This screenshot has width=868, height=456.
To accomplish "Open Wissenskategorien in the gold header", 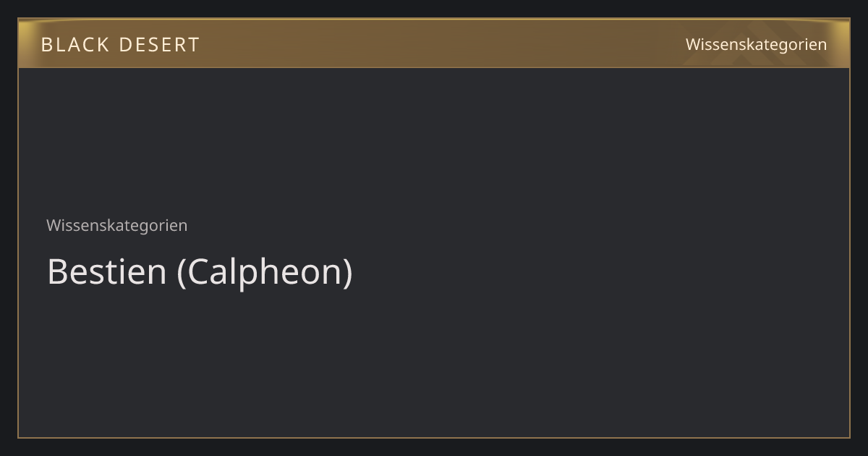I will [756, 44].
